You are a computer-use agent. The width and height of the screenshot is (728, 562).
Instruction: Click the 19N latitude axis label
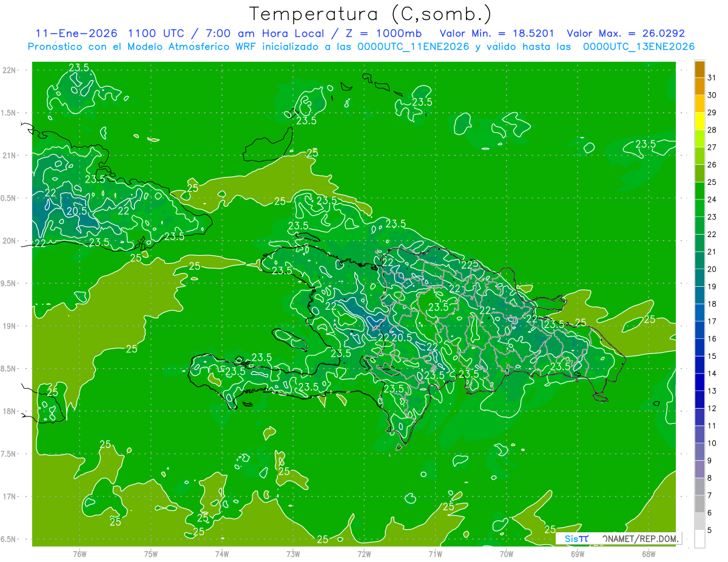click(x=9, y=326)
